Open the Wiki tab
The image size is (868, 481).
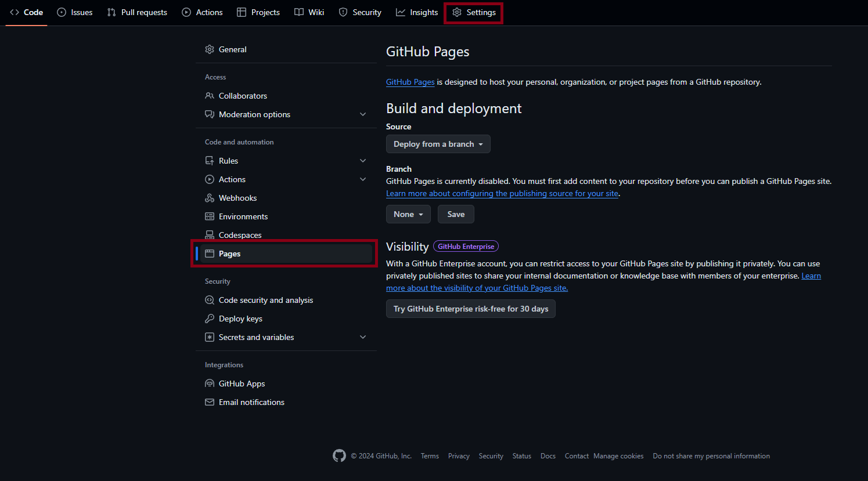tap(309, 12)
